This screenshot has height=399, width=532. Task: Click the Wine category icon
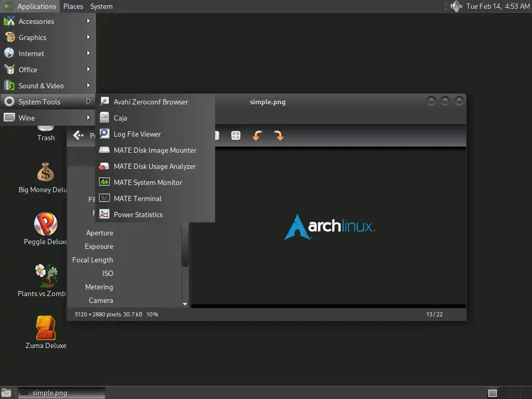(9, 117)
